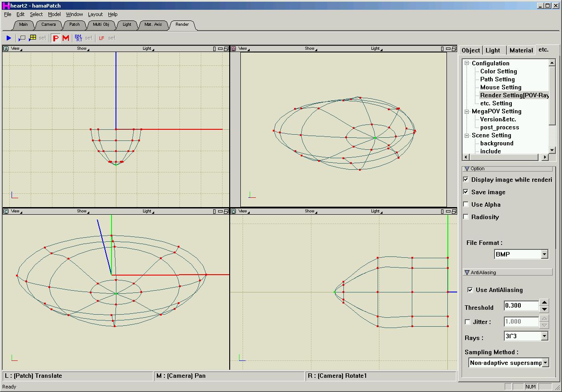The image size is (562, 392).
Task: Open the Model menu
Action: [54, 14]
